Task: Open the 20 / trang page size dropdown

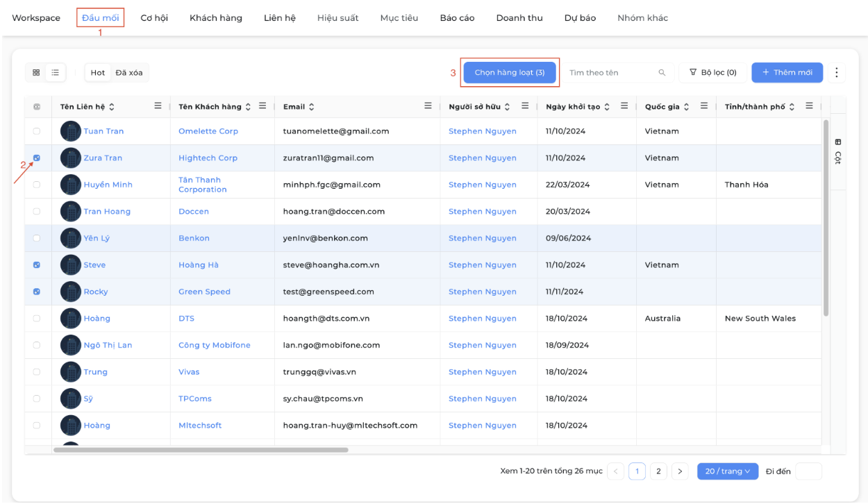Action: pos(728,471)
